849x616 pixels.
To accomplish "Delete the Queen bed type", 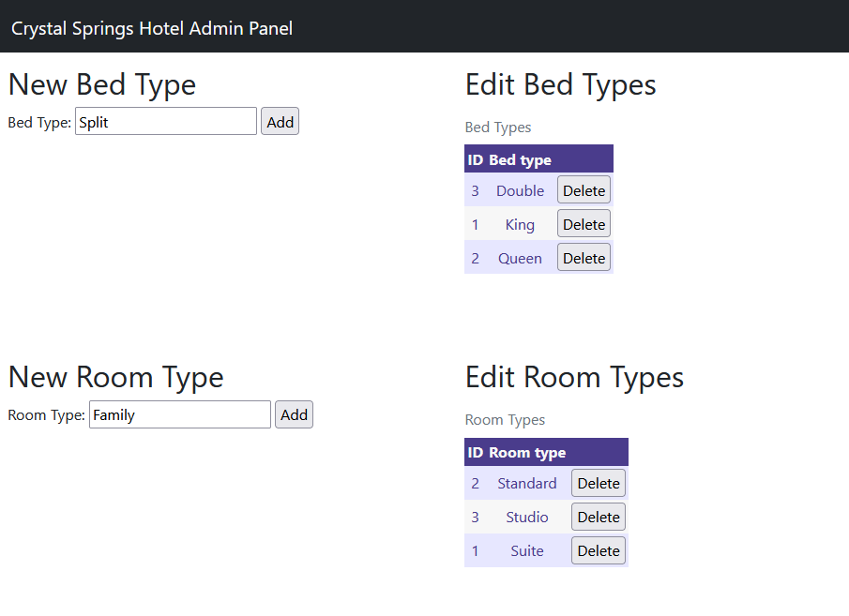I will coord(584,258).
